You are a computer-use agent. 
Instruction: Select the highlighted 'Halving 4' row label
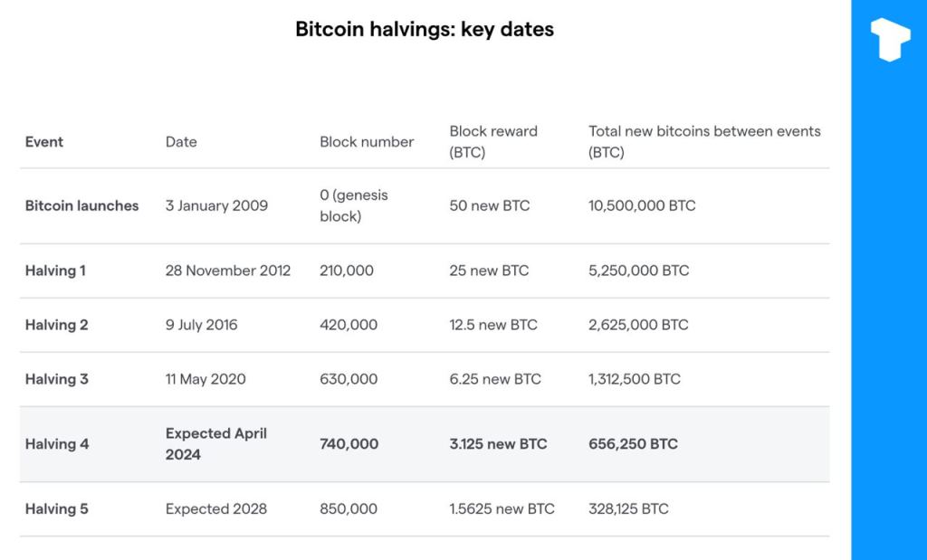click(x=56, y=444)
